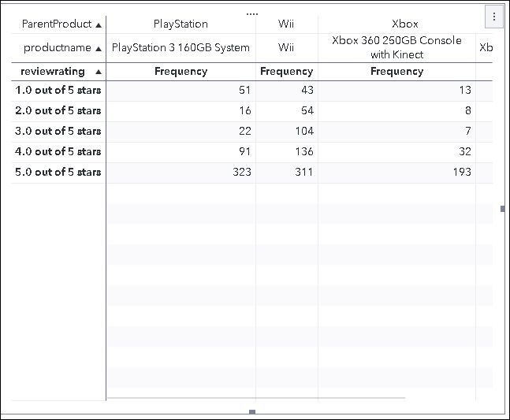Click the sort arrow beside productname
Image resolution: width=510 pixels, height=420 pixels.
(x=99, y=48)
